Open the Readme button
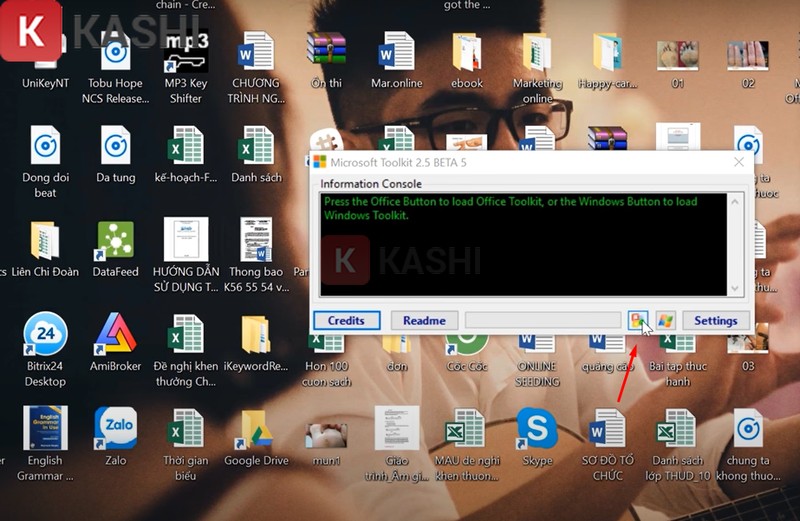This screenshot has height=521, width=800. click(x=424, y=321)
